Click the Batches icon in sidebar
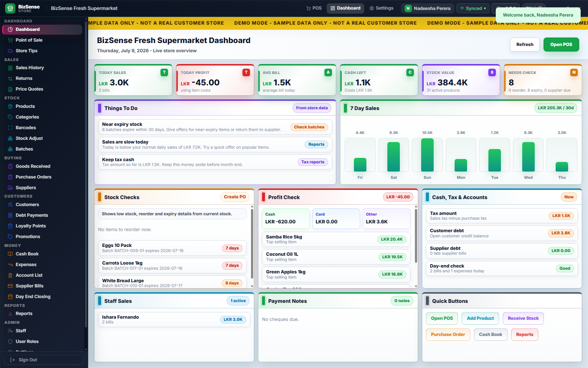The image size is (588, 368). click(10, 149)
